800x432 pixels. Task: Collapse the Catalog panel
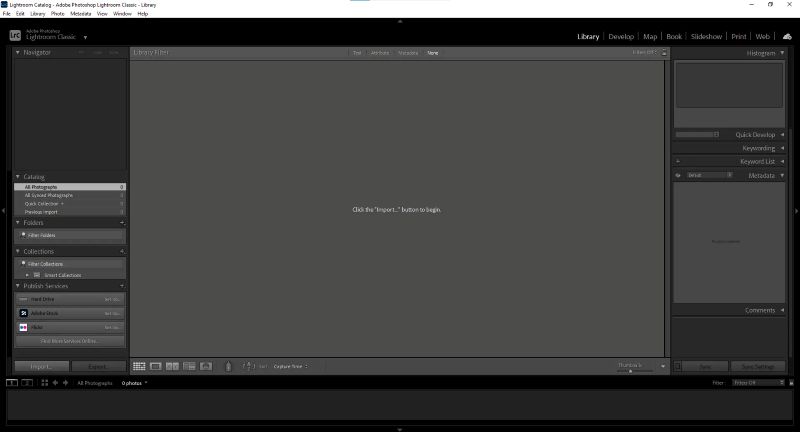[17, 177]
